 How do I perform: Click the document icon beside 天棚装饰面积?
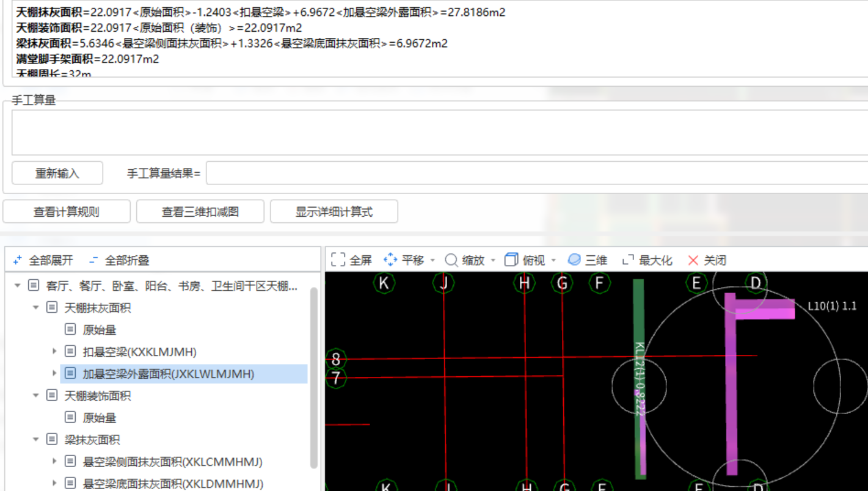pyautogui.click(x=53, y=396)
